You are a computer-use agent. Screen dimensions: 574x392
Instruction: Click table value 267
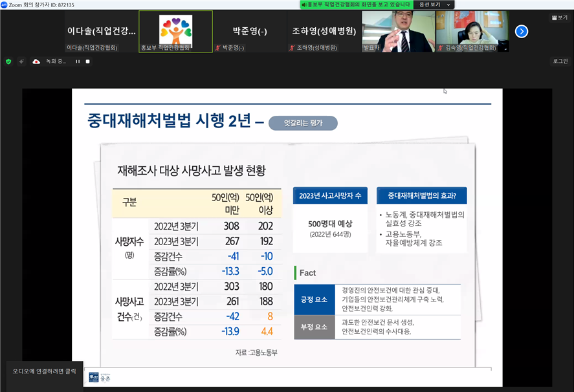(232, 241)
